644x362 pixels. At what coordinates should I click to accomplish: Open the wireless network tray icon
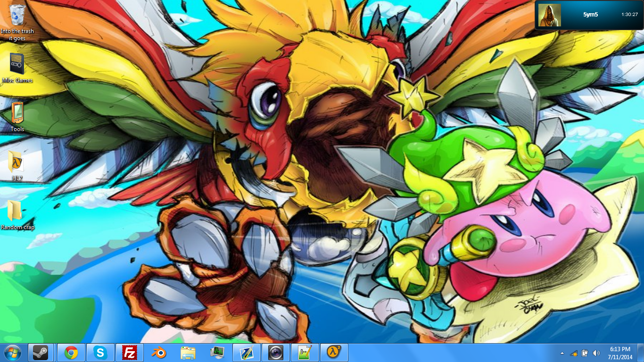coord(574,353)
